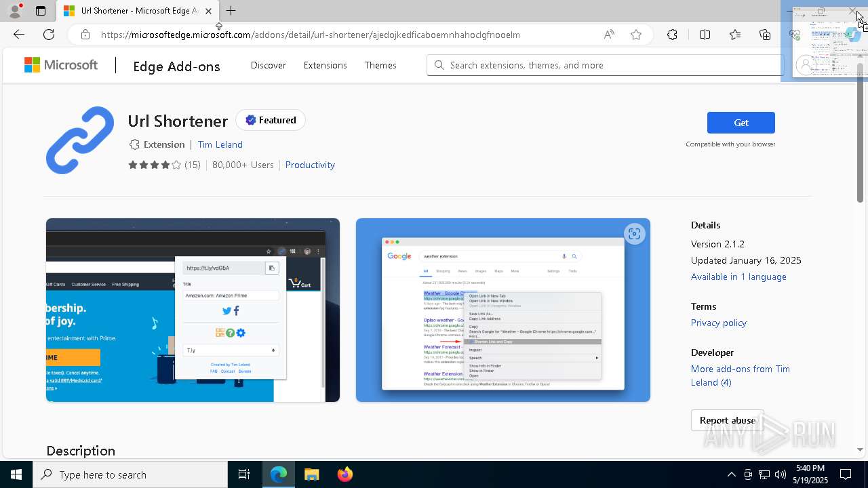The image size is (868, 488).
Task: Click Available in 1 language link
Action: tap(738, 277)
